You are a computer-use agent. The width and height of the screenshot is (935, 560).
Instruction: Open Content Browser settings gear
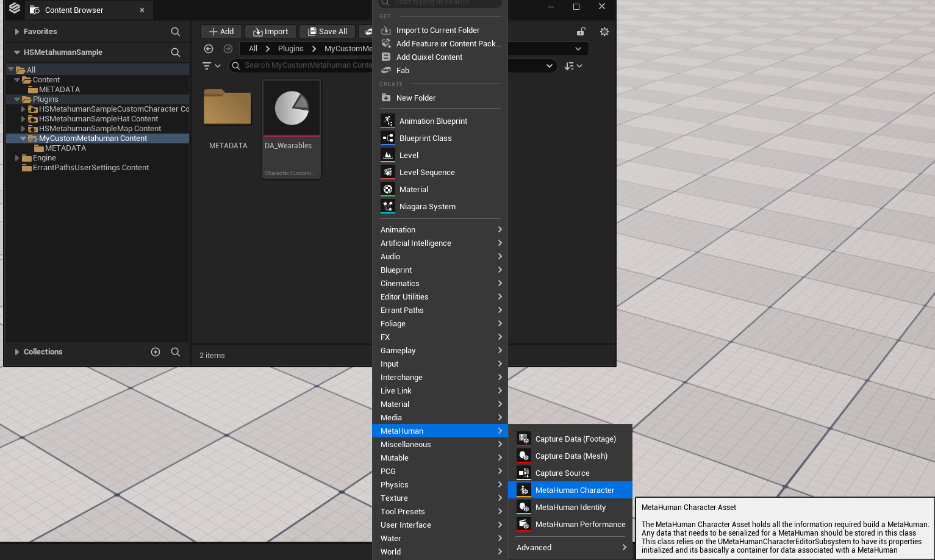(604, 32)
